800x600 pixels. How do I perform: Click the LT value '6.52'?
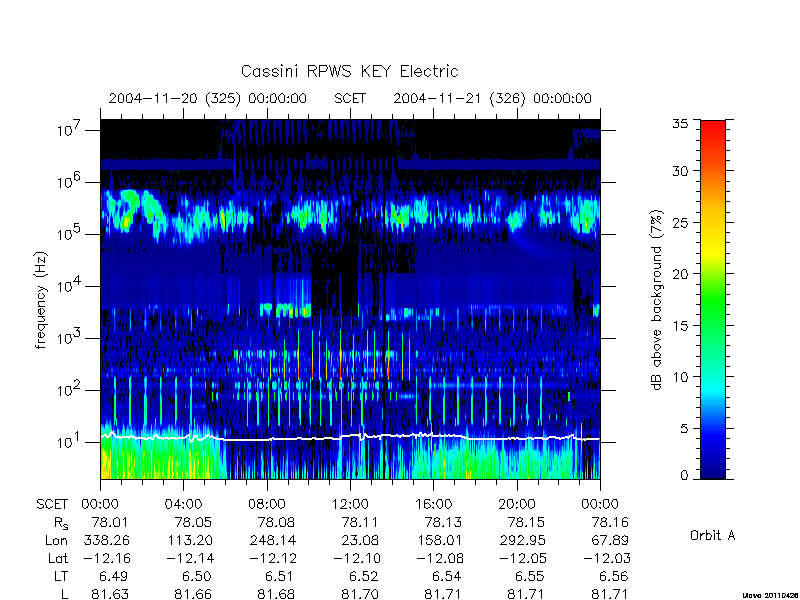click(363, 576)
